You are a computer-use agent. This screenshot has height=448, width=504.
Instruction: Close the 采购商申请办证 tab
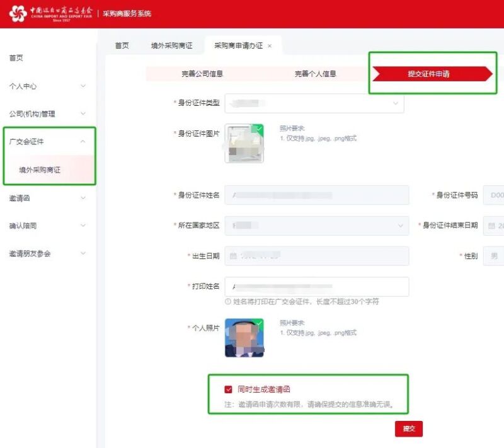tap(270, 46)
